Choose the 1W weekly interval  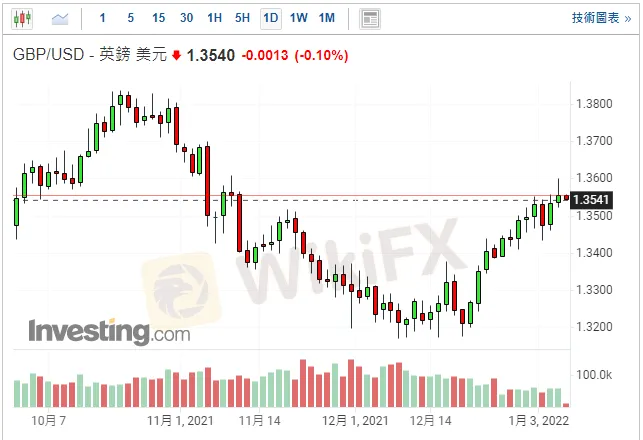click(298, 18)
